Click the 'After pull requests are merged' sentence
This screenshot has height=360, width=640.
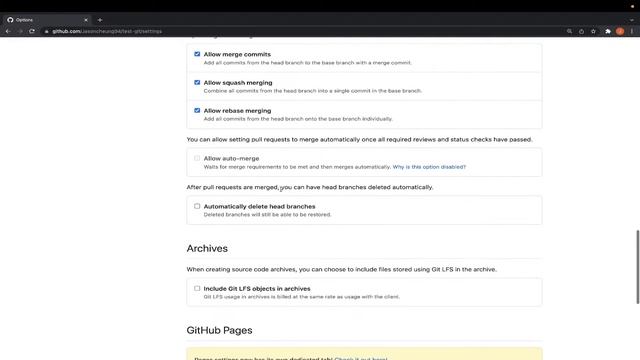pos(310,187)
